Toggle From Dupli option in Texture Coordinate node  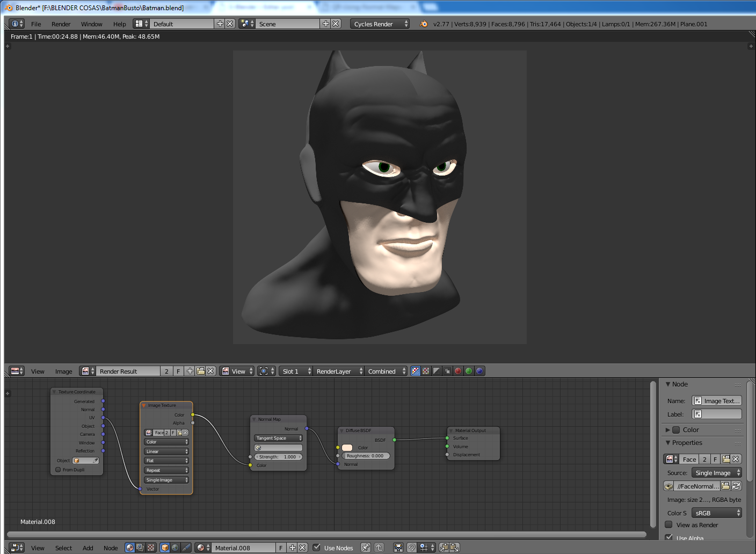coord(58,470)
